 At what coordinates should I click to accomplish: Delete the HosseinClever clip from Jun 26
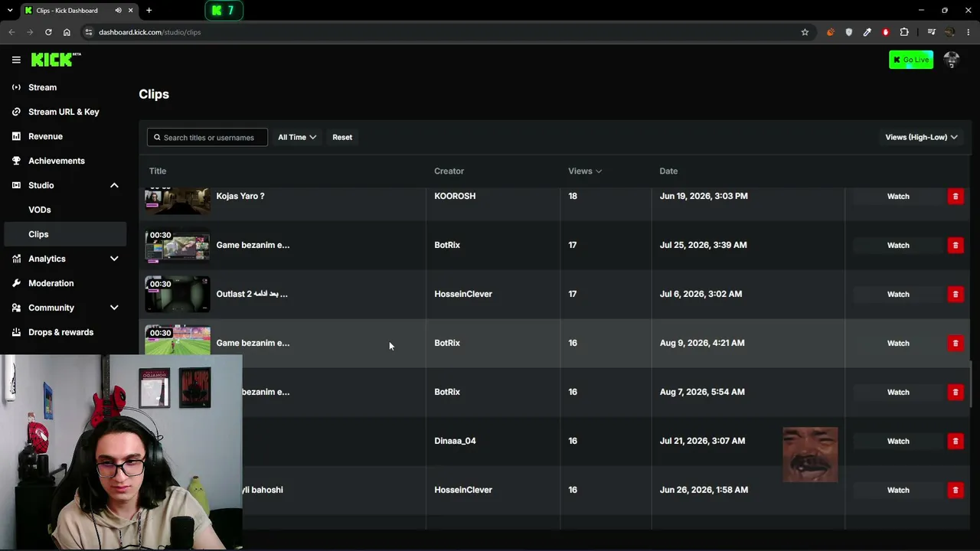pos(955,491)
